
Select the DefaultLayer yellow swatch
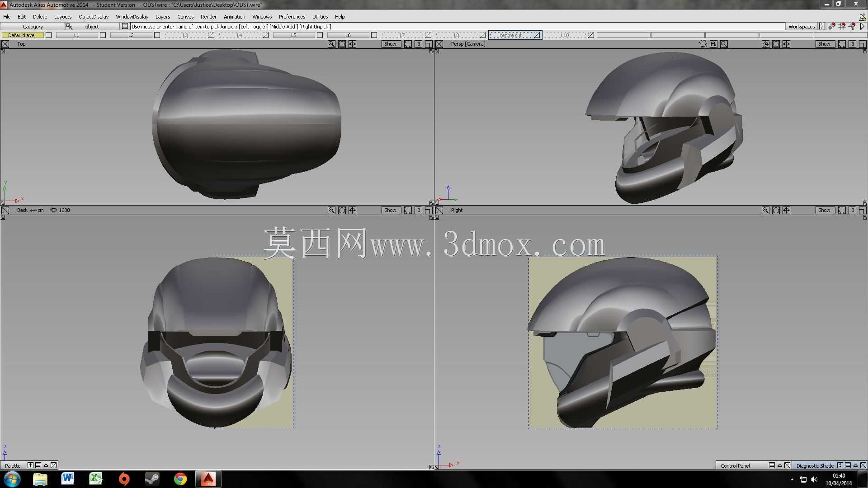tap(22, 35)
